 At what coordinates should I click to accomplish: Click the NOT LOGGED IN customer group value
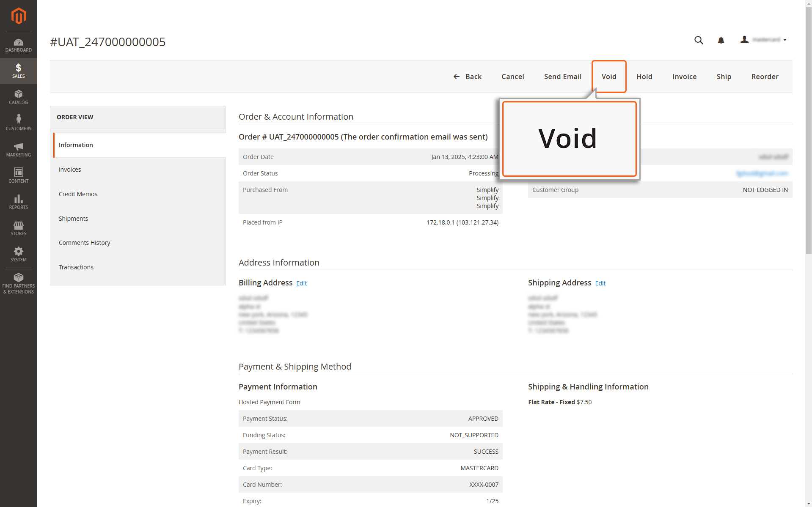[765, 190]
